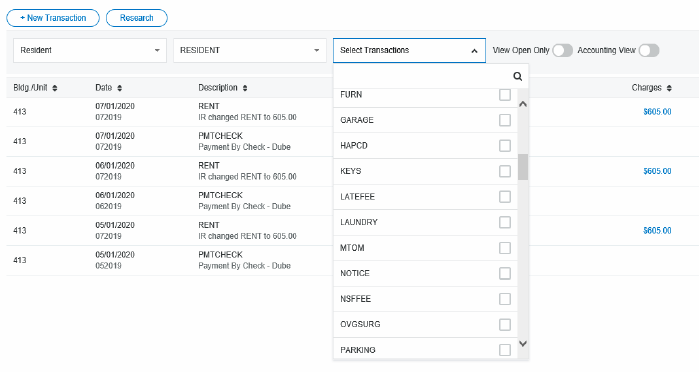Sort by Date column arrows
Viewport: 699px width, 372px height.
point(119,88)
